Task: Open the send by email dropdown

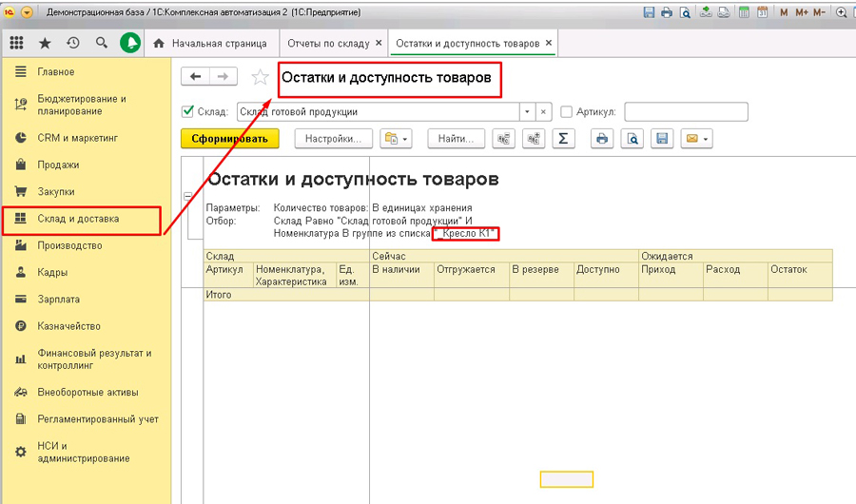Action: [x=696, y=139]
